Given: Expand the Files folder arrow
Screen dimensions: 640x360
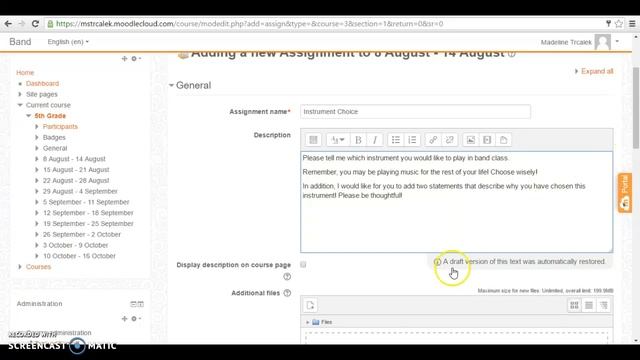Looking at the screenshot, I should (307, 322).
